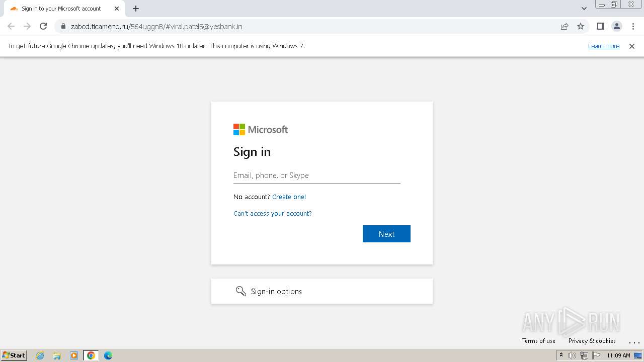The image size is (644, 362).
Task: Click the padlock site info icon
Action: (x=63, y=26)
